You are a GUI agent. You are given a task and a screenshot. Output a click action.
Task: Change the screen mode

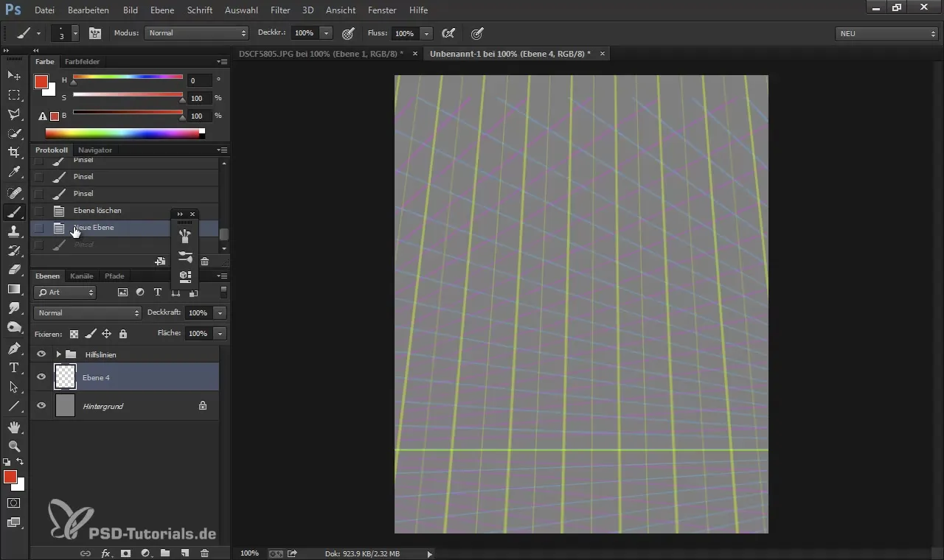coord(14,522)
